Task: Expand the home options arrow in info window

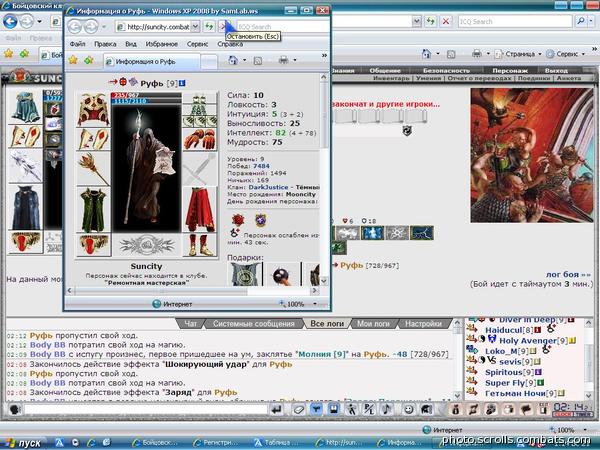Action: coord(244,60)
